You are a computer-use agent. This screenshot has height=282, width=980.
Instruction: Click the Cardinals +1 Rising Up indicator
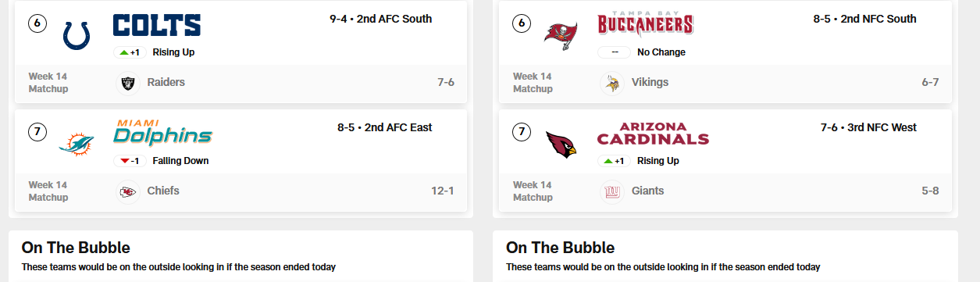pyautogui.click(x=638, y=161)
